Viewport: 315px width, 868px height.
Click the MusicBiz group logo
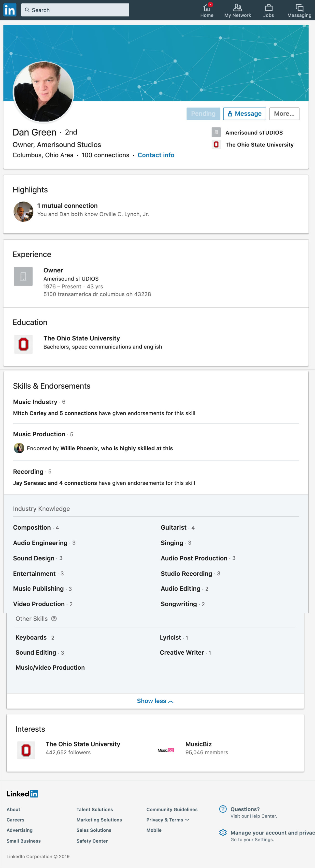166,750
